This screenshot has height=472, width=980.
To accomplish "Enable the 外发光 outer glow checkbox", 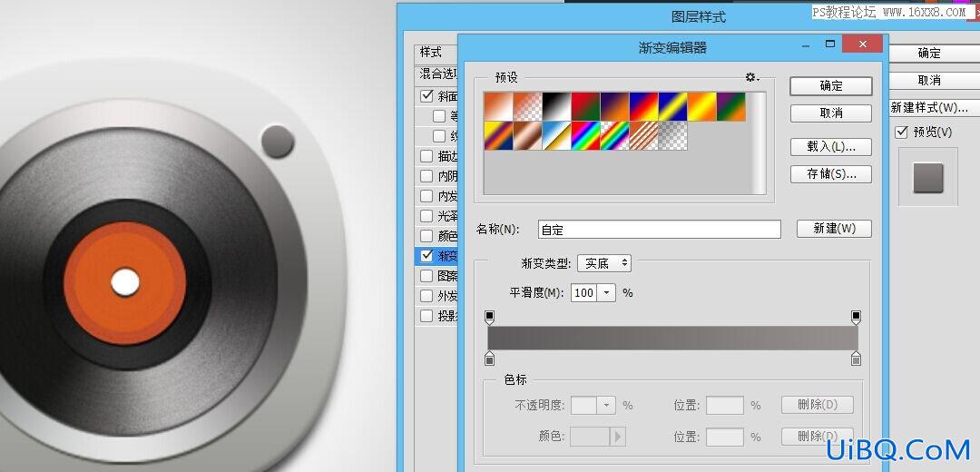I will tap(426, 296).
